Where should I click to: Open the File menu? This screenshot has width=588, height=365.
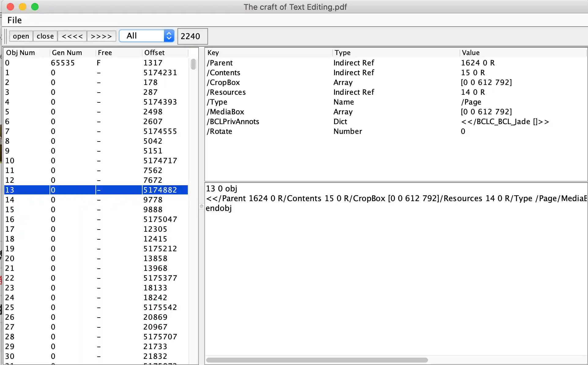14,20
